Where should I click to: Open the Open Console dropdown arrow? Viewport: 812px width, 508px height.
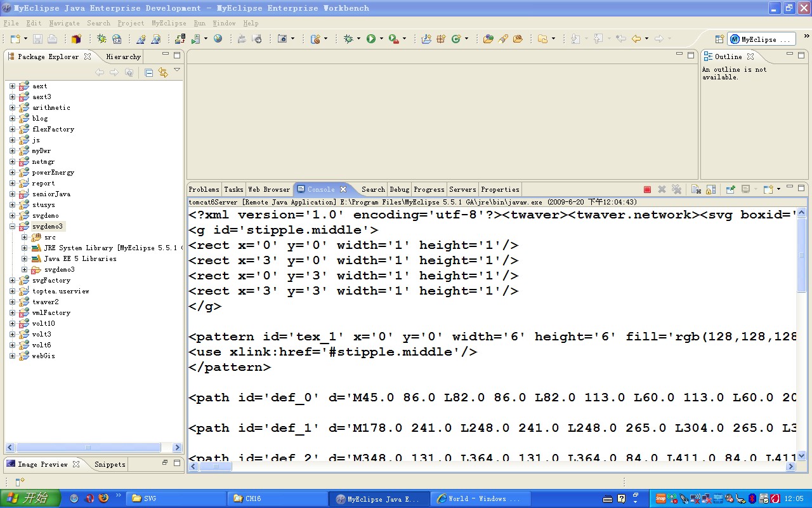(x=778, y=189)
